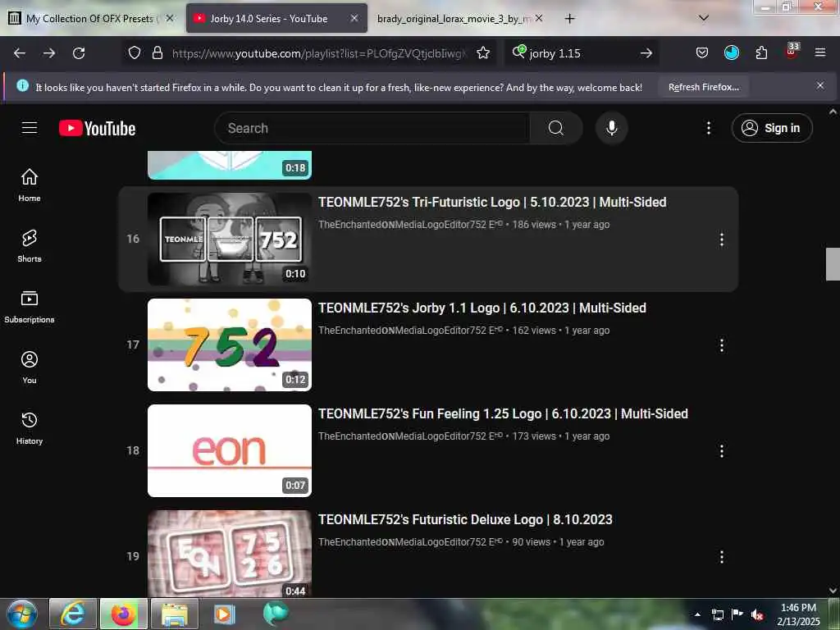
Task: View site security padlock info
Action: pyautogui.click(x=157, y=53)
